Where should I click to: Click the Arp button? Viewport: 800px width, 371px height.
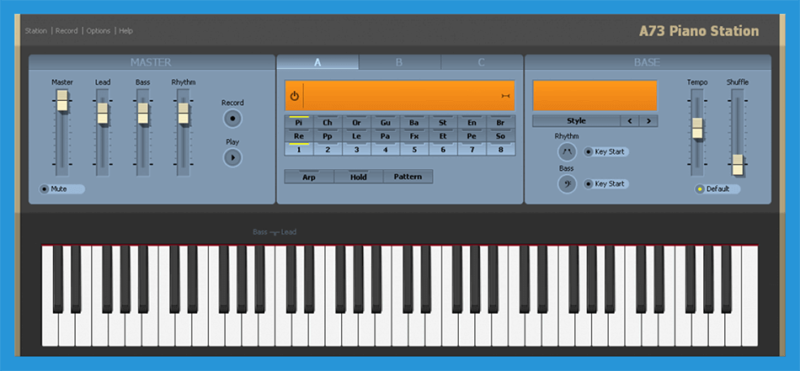[x=309, y=177]
